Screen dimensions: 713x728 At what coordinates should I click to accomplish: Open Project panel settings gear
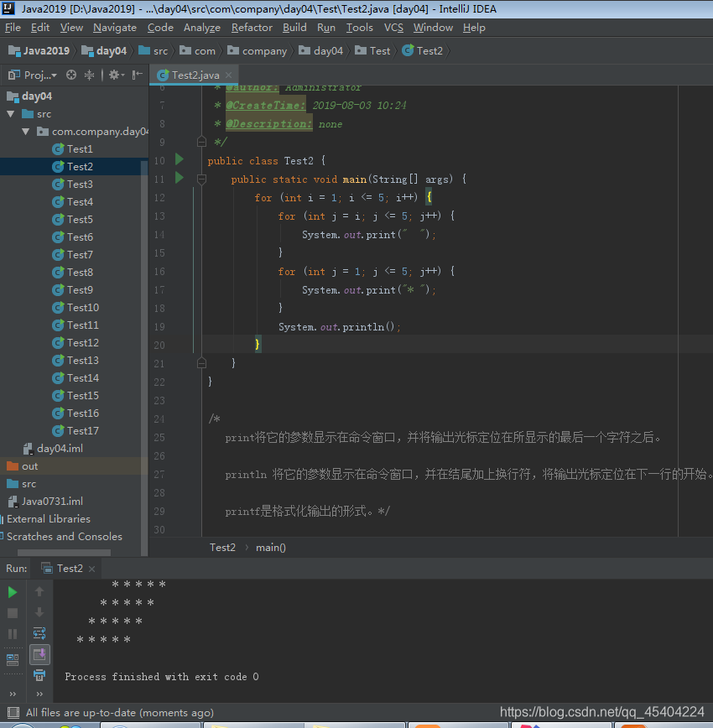(x=116, y=75)
